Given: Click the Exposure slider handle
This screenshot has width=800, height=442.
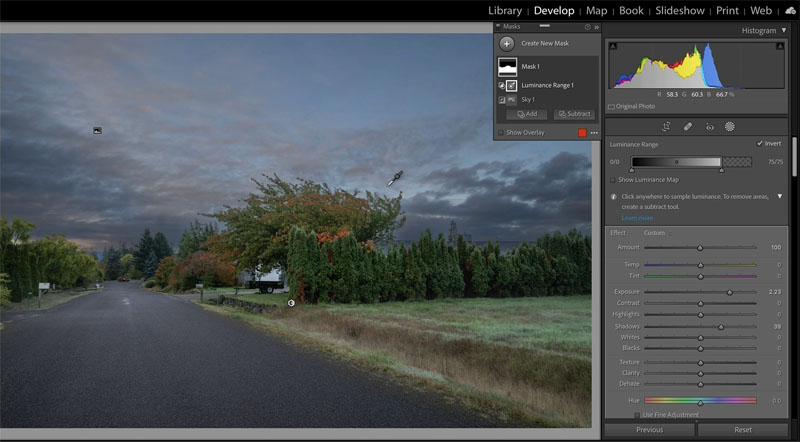Looking at the screenshot, I should pos(730,292).
